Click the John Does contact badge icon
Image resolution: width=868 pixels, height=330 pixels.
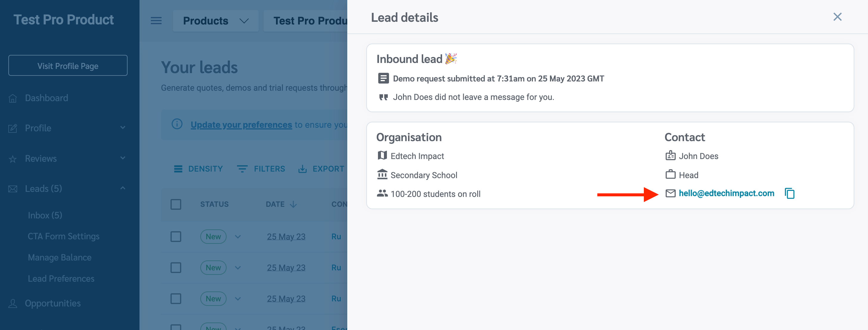click(x=670, y=155)
